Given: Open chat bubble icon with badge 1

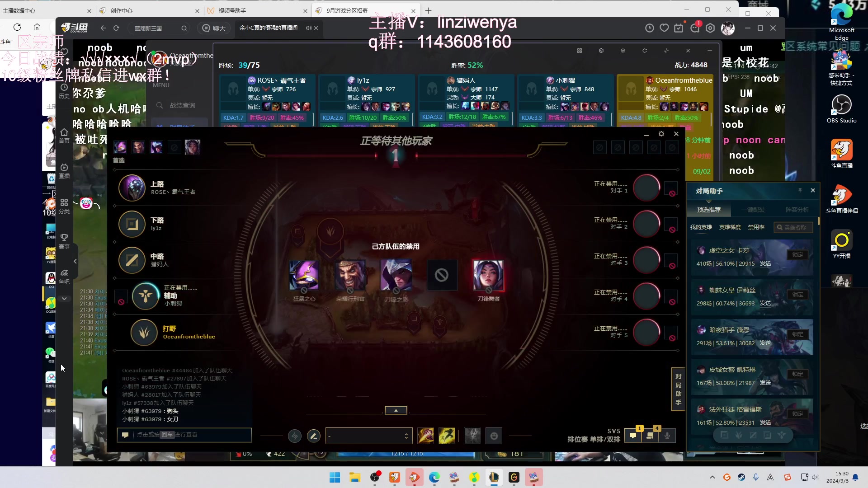Looking at the screenshot, I should (633, 435).
